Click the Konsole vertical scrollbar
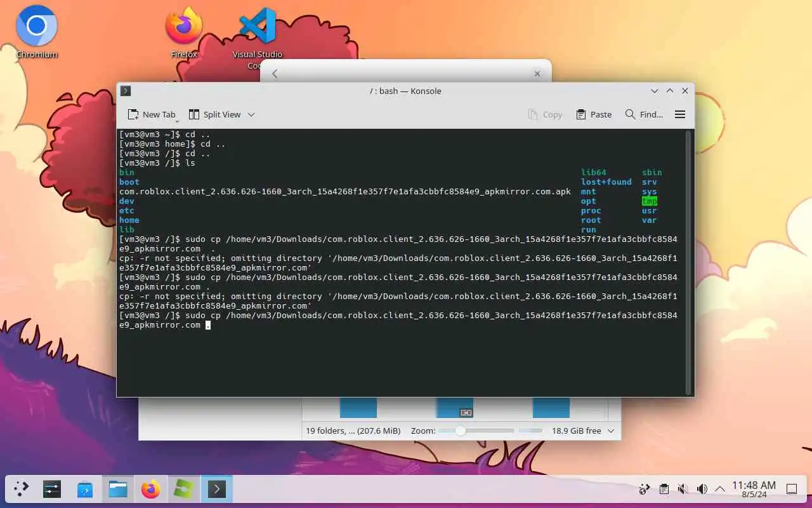This screenshot has height=508, width=812. pyautogui.click(x=689, y=262)
